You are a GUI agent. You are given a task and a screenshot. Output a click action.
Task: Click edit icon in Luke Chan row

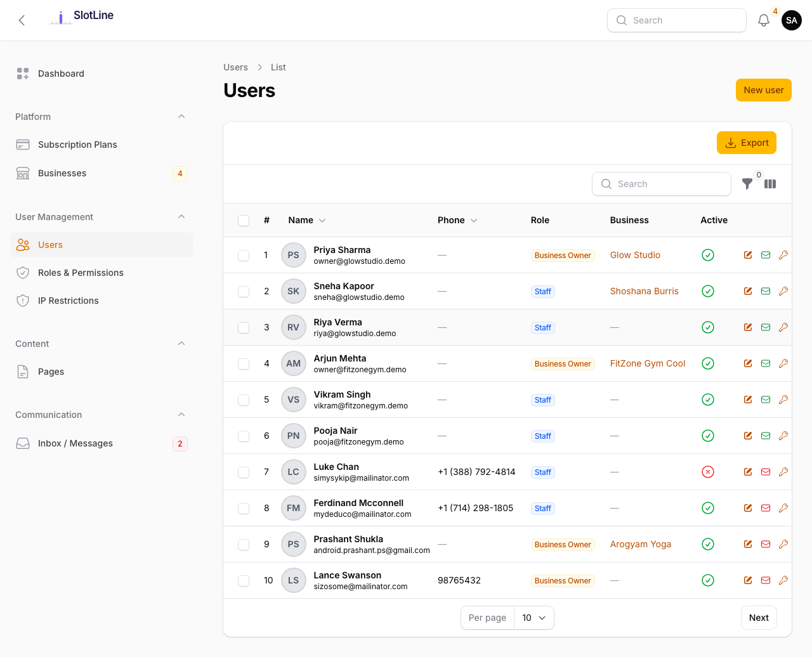click(748, 472)
